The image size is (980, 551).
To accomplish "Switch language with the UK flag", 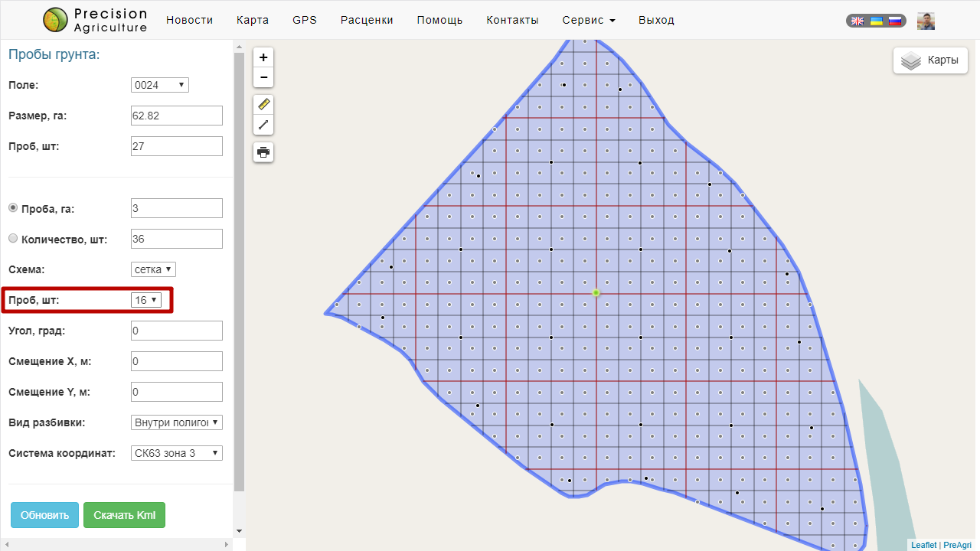I will click(x=858, y=21).
